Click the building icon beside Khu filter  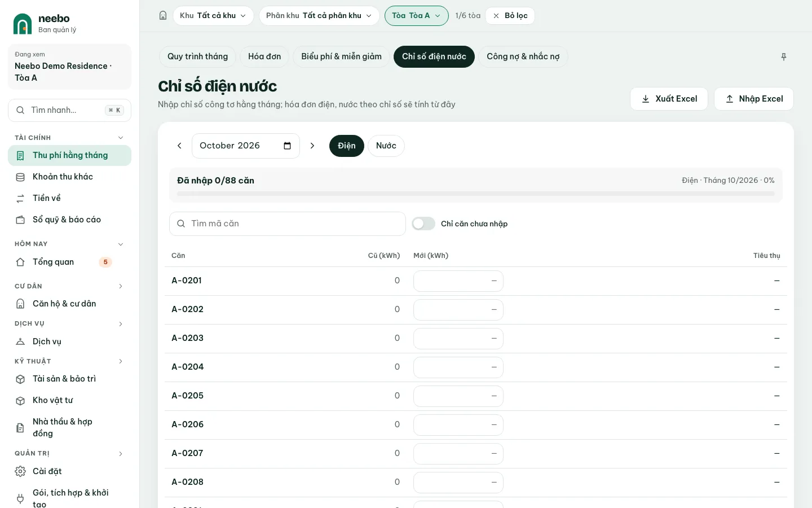coord(163,16)
